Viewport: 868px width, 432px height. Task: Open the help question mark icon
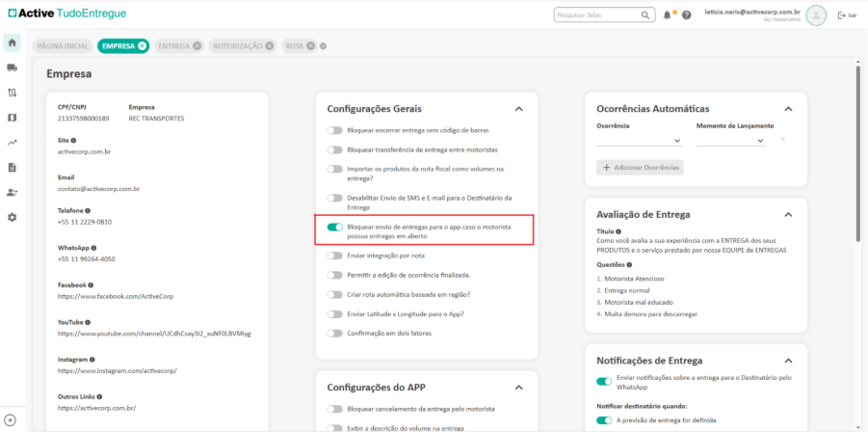tap(687, 15)
